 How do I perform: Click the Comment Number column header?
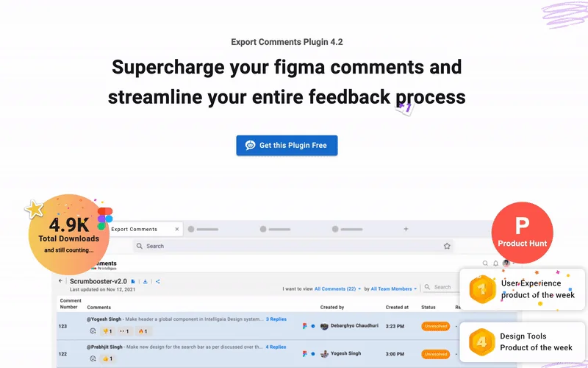[x=71, y=304]
